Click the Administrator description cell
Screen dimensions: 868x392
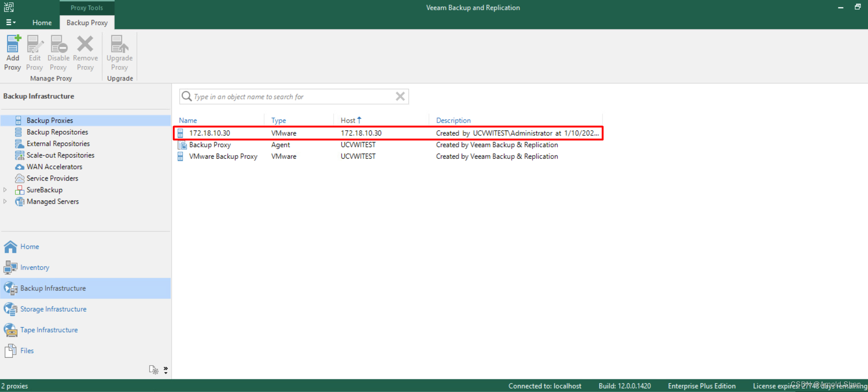pyautogui.click(x=517, y=133)
